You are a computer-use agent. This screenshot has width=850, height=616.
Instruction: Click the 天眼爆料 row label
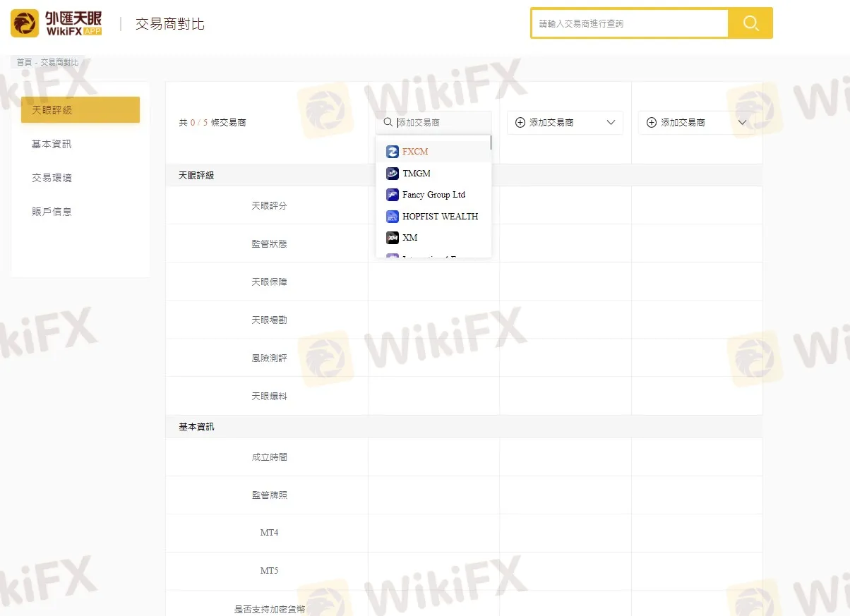tap(269, 396)
